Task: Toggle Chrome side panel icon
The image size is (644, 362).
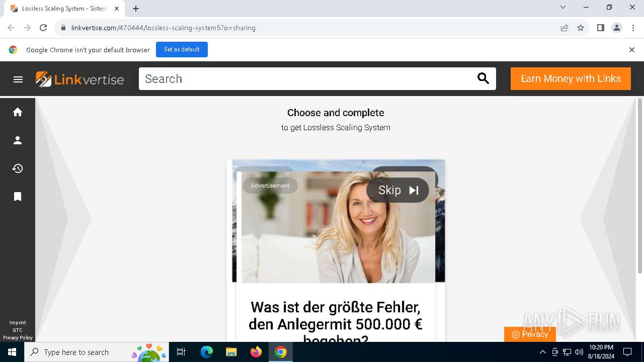Action: (600, 28)
